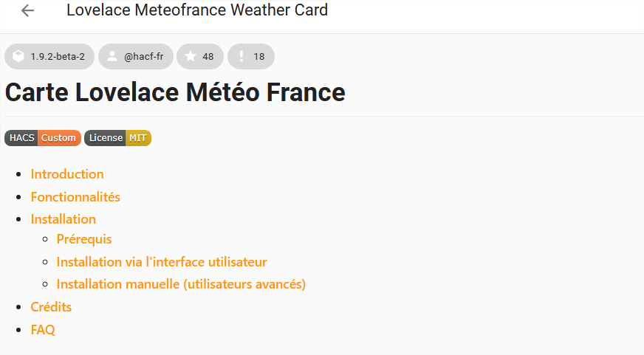Image resolution: width=644 pixels, height=355 pixels.
Task: Open the FAQ link
Action: pyautogui.click(x=43, y=330)
